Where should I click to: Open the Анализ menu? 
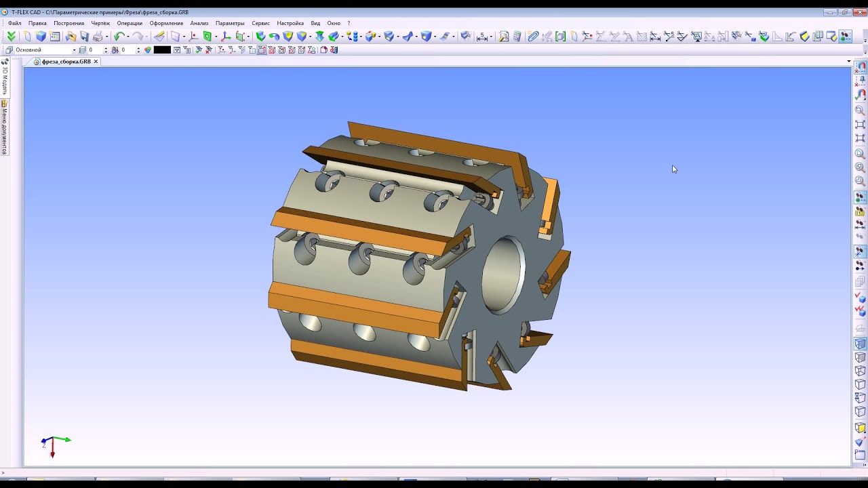tap(199, 23)
